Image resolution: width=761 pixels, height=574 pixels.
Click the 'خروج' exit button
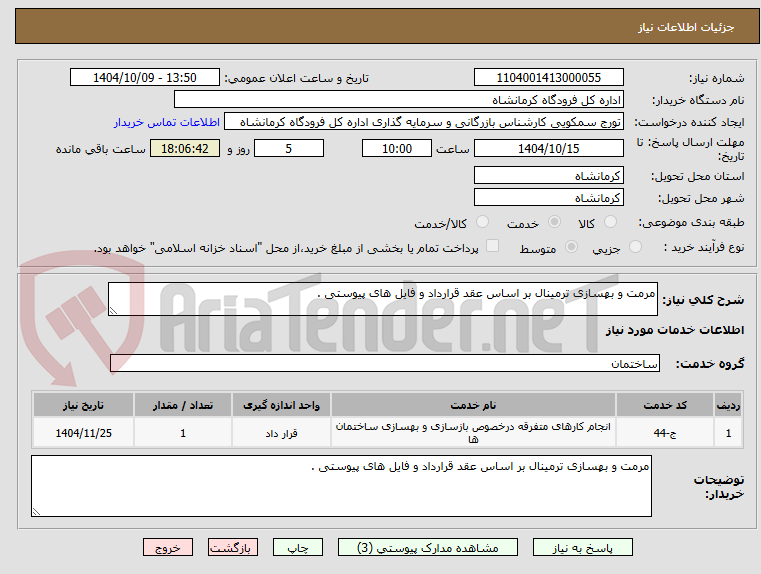pyautogui.click(x=167, y=547)
